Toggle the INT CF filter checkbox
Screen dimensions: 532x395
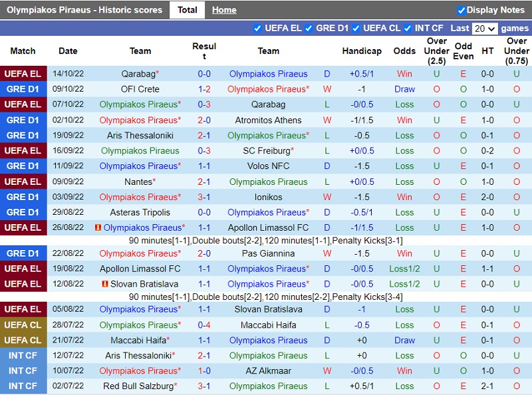point(408,29)
